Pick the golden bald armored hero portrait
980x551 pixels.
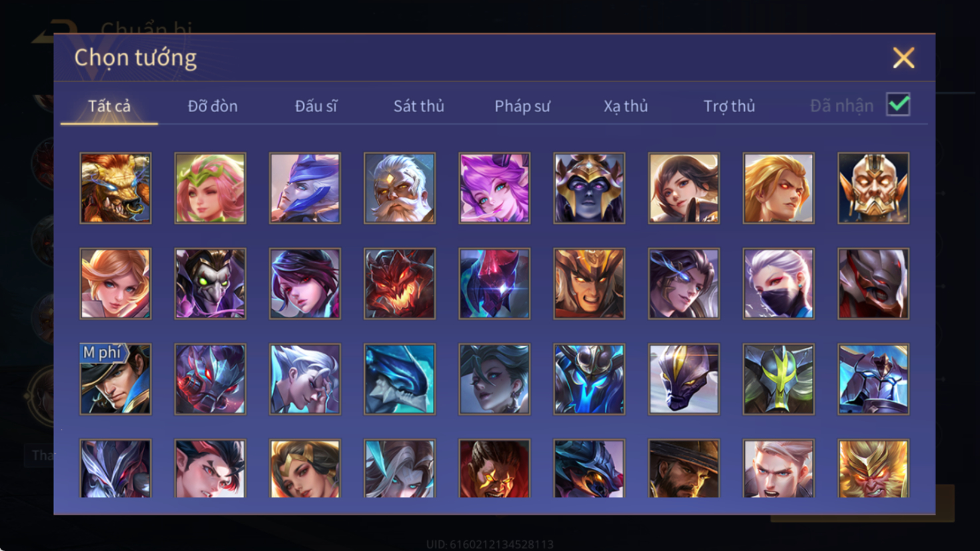(873, 188)
